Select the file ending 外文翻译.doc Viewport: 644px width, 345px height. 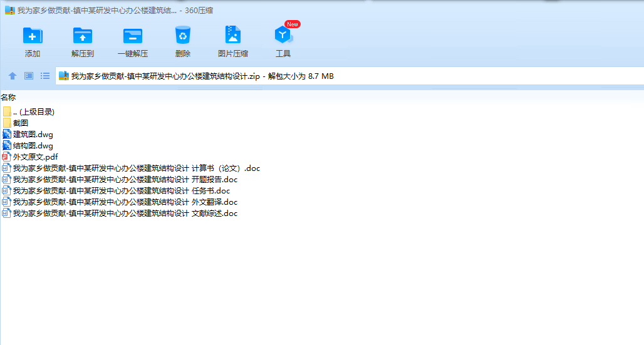point(125,202)
